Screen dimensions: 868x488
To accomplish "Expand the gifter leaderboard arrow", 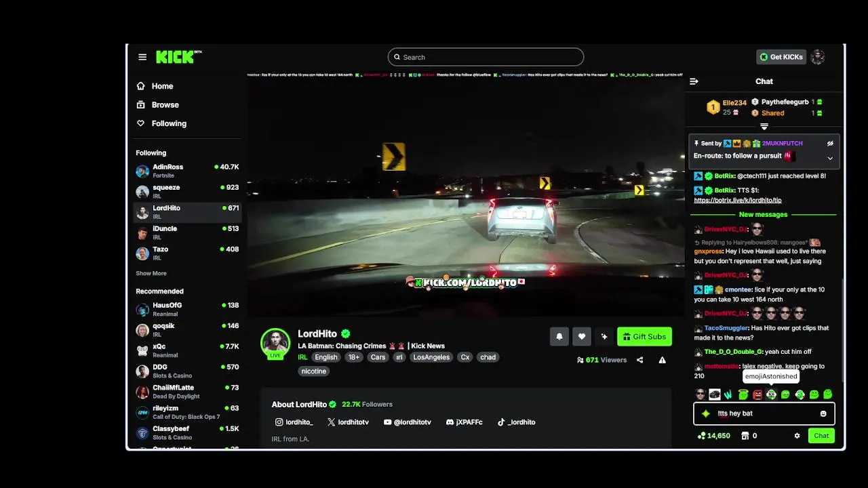I will coord(764,127).
